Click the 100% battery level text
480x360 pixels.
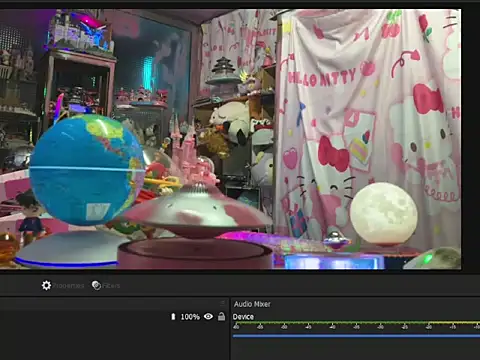[x=190, y=317]
